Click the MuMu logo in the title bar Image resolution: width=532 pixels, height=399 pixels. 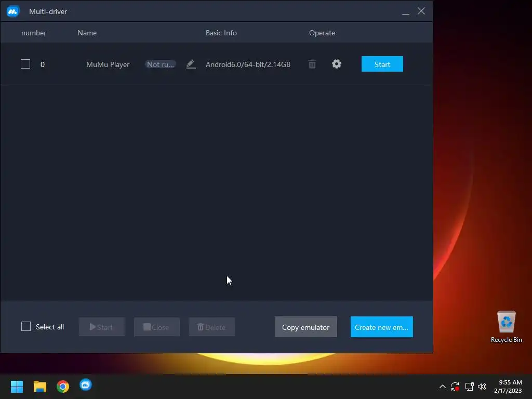(x=13, y=11)
